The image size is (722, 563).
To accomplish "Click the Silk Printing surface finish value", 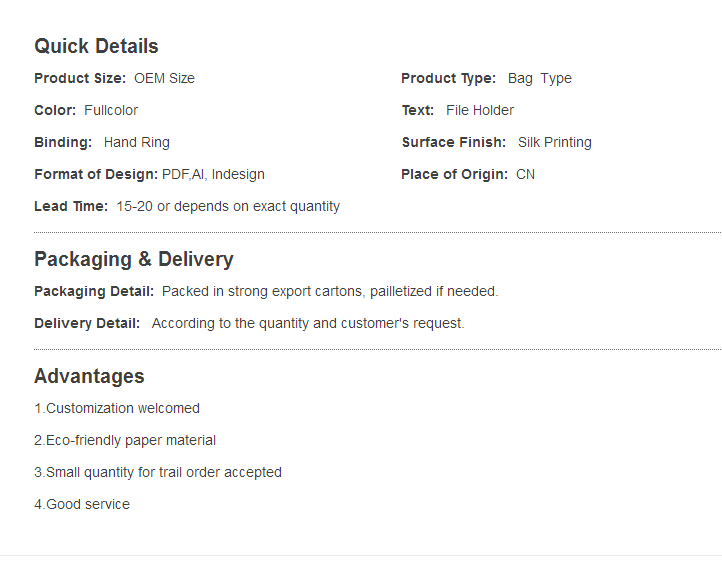I will (554, 142).
